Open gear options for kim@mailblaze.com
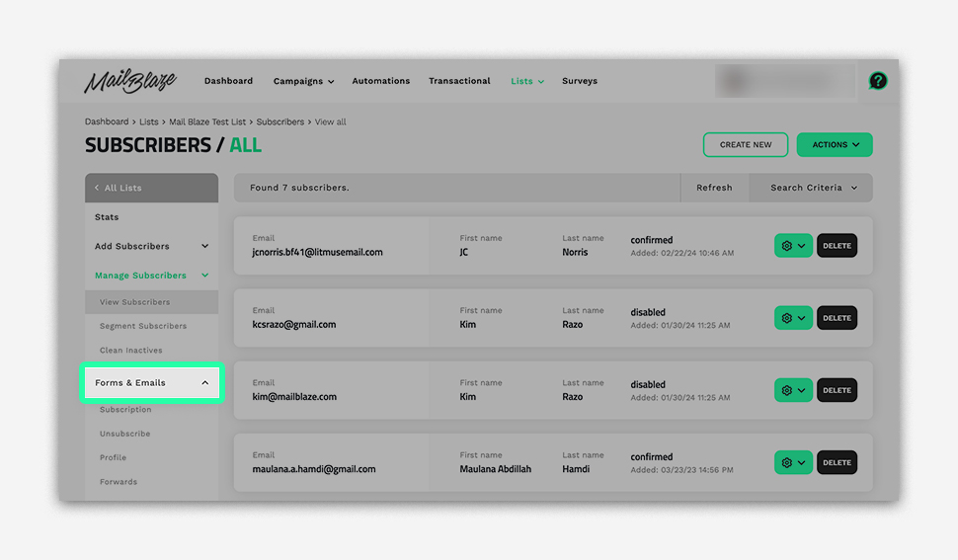The width and height of the screenshot is (958, 560). tap(793, 390)
